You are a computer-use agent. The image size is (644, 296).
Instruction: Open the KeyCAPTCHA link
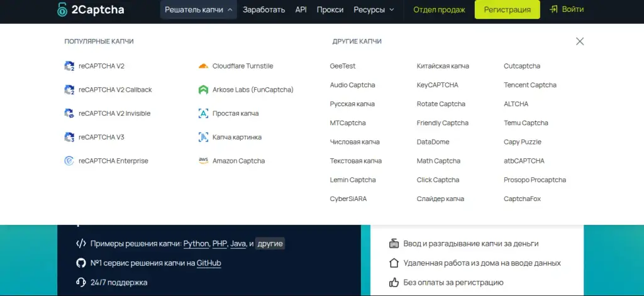(438, 85)
